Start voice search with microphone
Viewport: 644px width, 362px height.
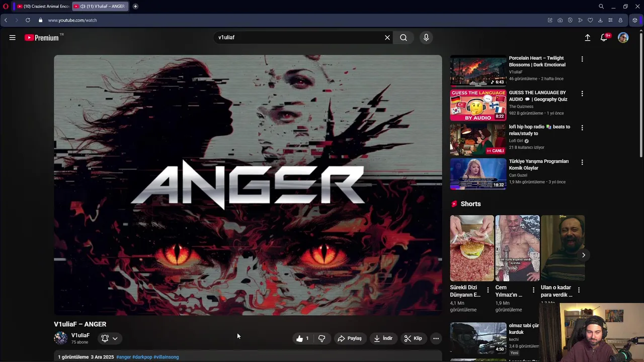(x=426, y=37)
